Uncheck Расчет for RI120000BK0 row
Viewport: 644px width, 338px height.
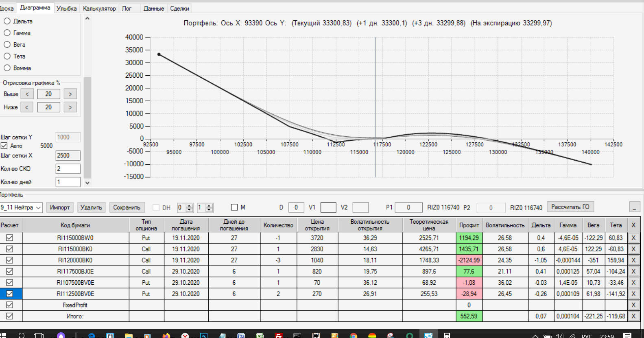point(10,260)
